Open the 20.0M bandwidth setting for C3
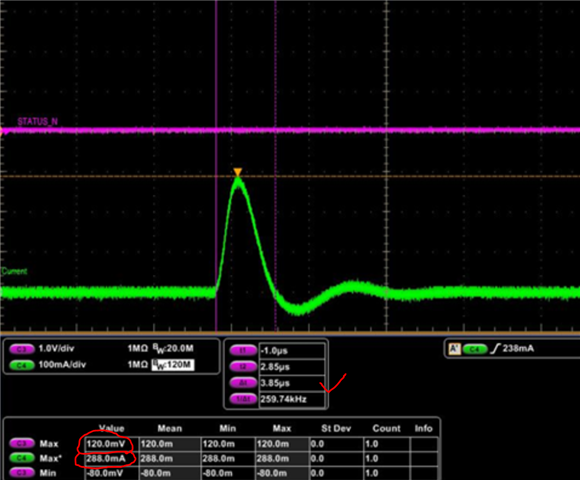580x480 pixels. pos(173,348)
